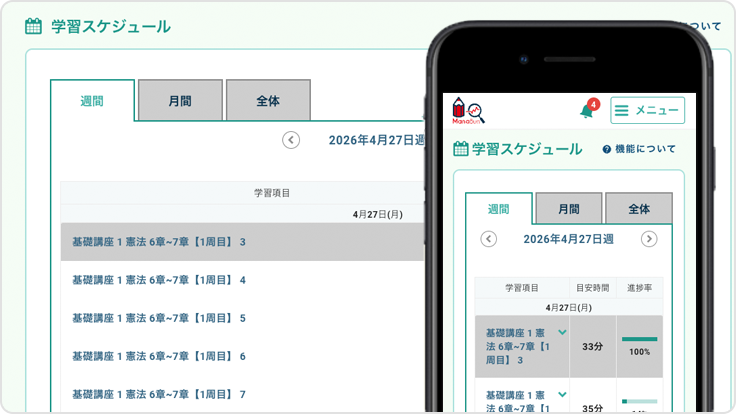Go to previous week on desktop view
This screenshot has height=414, width=736.
click(x=291, y=140)
